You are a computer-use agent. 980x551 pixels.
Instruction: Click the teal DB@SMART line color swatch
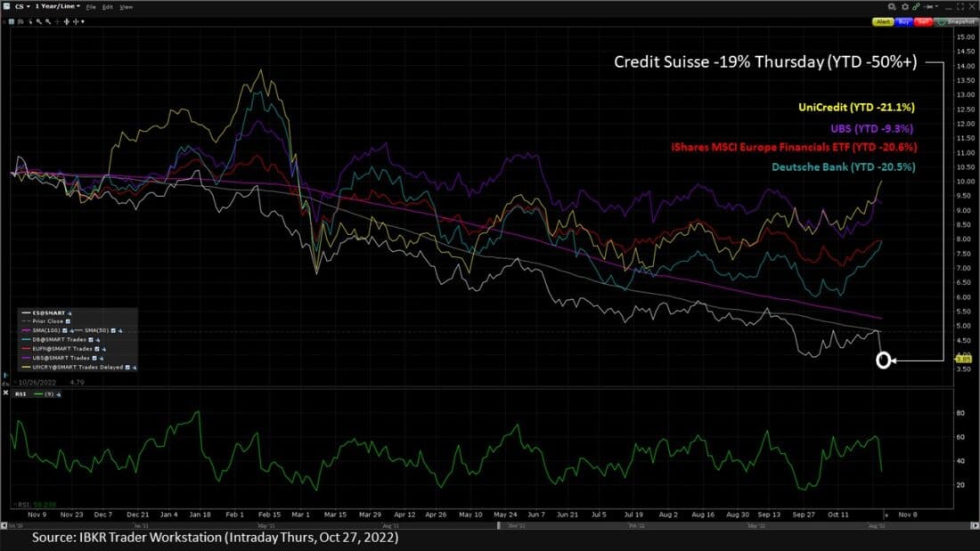26,340
